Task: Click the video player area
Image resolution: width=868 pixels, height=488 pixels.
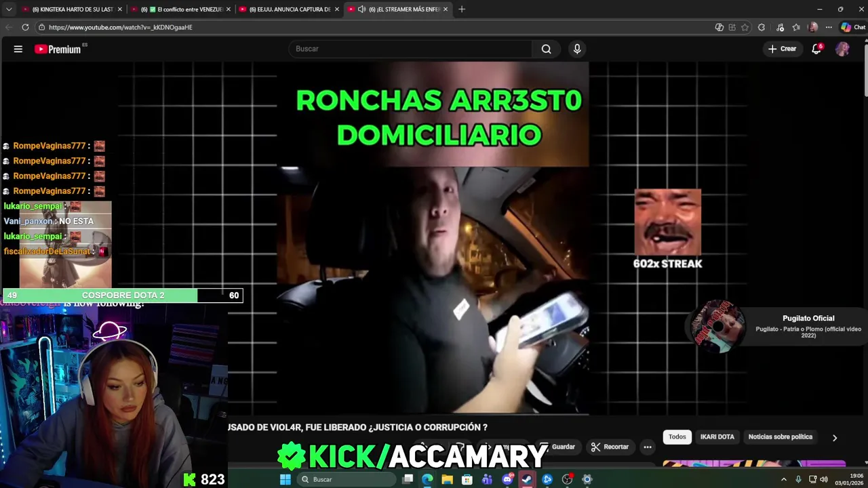Action: pyautogui.click(x=433, y=238)
